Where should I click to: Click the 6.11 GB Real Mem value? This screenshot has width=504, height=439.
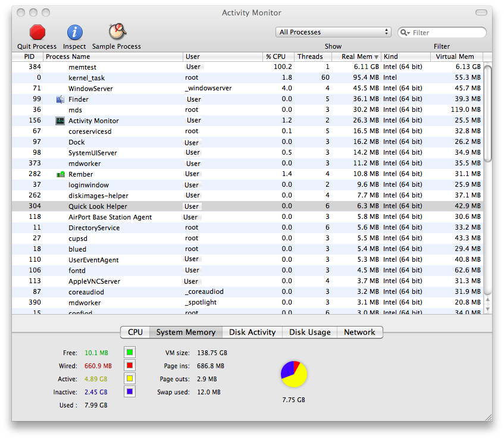tap(366, 67)
